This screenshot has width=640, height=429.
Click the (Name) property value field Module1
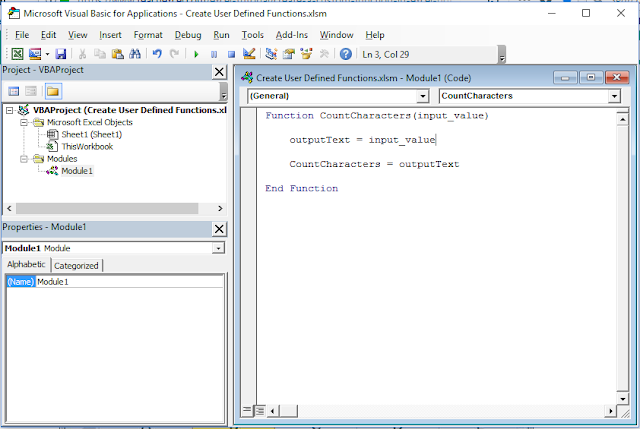click(129, 282)
